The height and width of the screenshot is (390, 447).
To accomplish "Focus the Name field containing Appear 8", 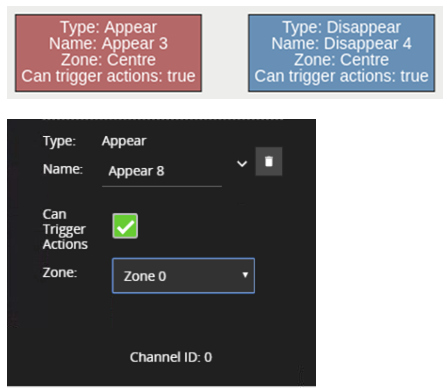I will 162,171.
